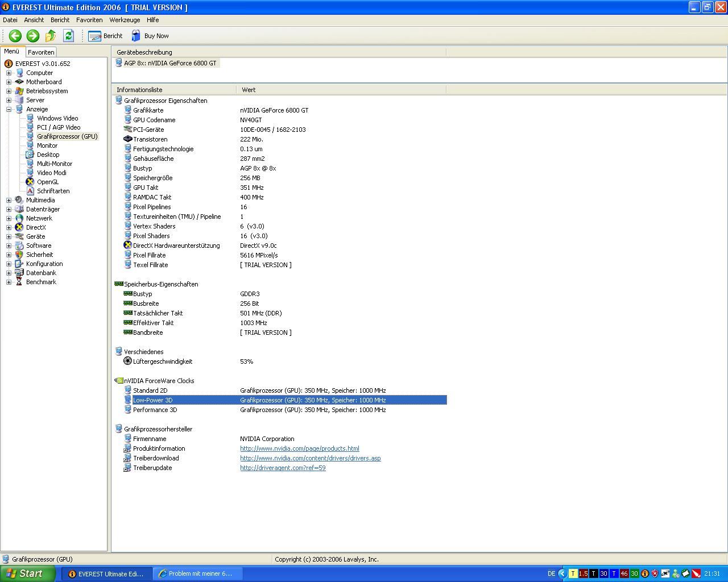Click the DirectX icon in the sidebar
Screen dimensions: 728x582
(19, 227)
